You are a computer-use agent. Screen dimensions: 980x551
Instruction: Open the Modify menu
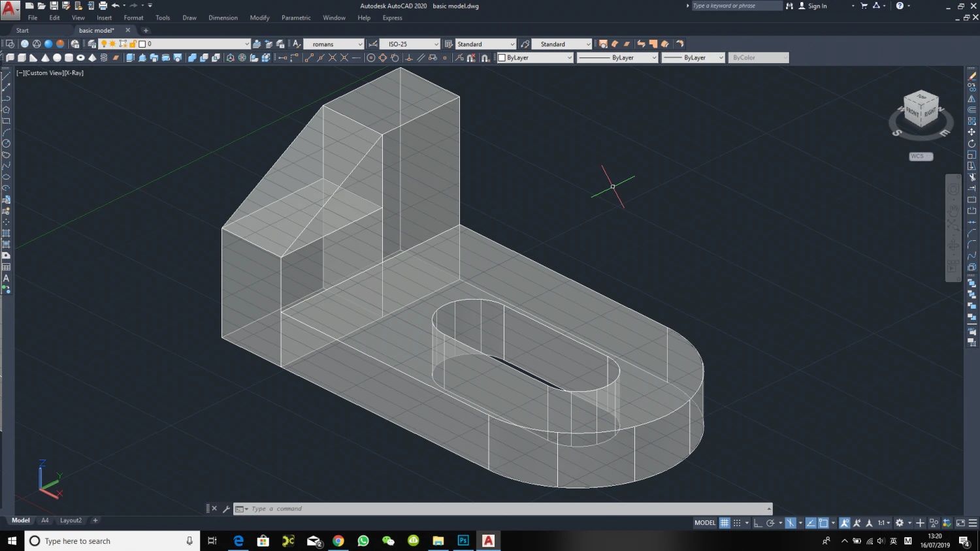coord(259,18)
